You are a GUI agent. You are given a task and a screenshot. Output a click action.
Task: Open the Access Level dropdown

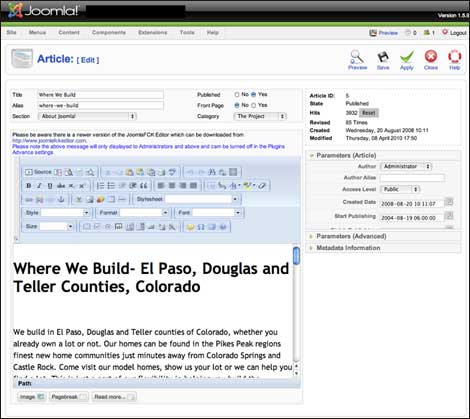(400, 189)
